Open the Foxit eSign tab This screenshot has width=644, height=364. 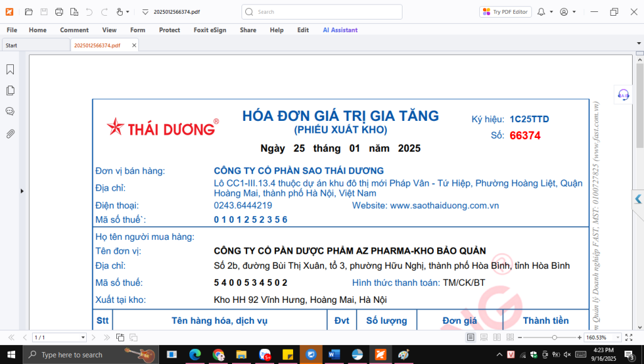pos(210,30)
